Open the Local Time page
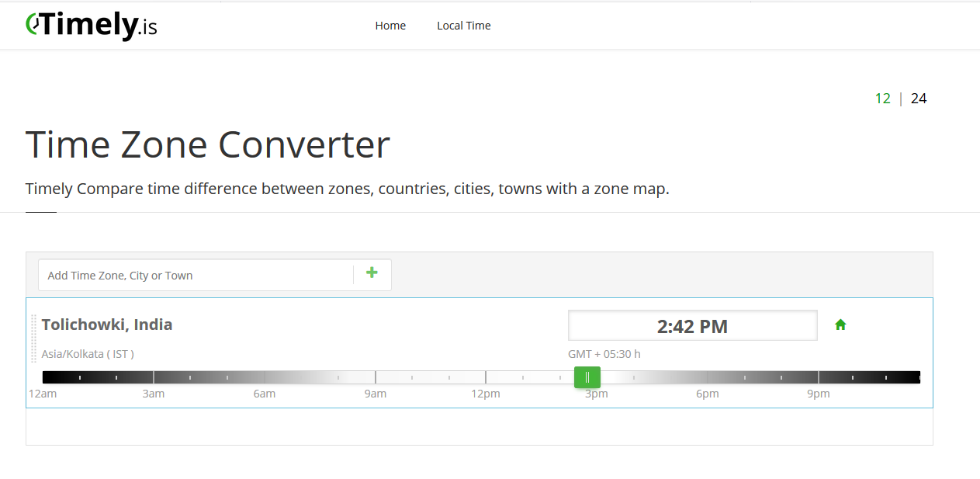This screenshot has width=980, height=479. click(x=463, y=25)
